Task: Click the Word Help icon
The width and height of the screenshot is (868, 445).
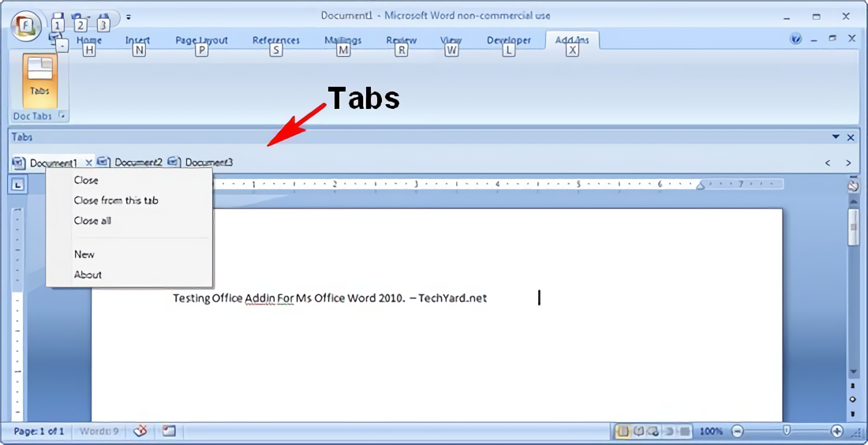Action: click(x=796, y=39)
